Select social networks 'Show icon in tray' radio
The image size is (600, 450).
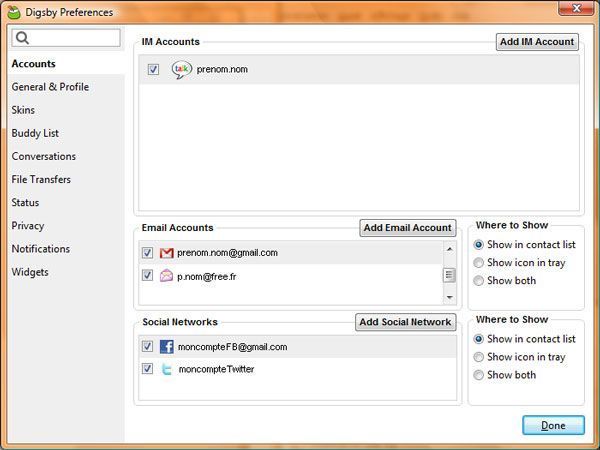coord(478,357)
